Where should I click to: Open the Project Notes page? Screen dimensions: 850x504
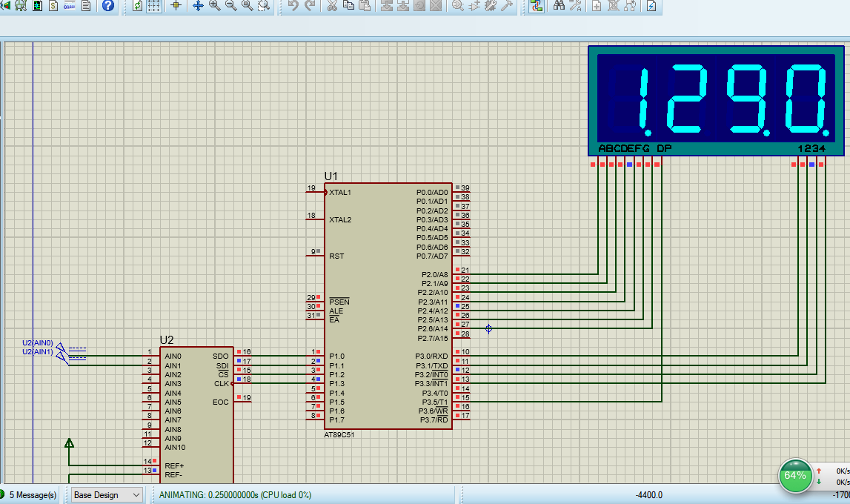(x=86, y=6)
